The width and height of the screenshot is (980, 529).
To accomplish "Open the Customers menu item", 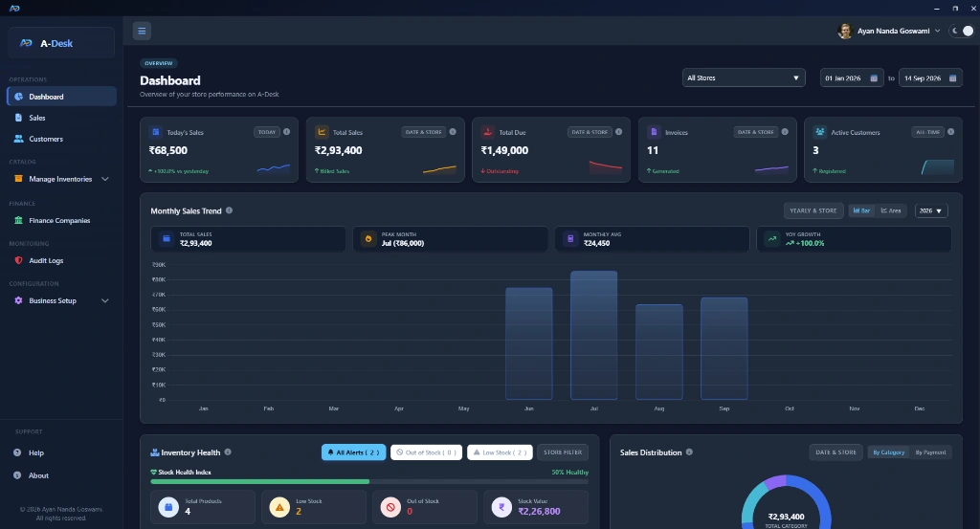I will coord(62,139).
